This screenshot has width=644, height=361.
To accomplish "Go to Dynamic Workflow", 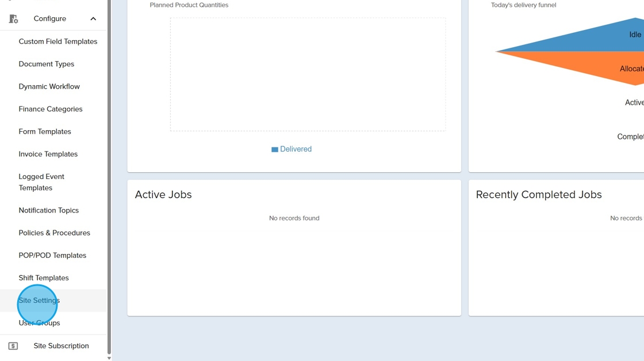I will click(49, 86).
